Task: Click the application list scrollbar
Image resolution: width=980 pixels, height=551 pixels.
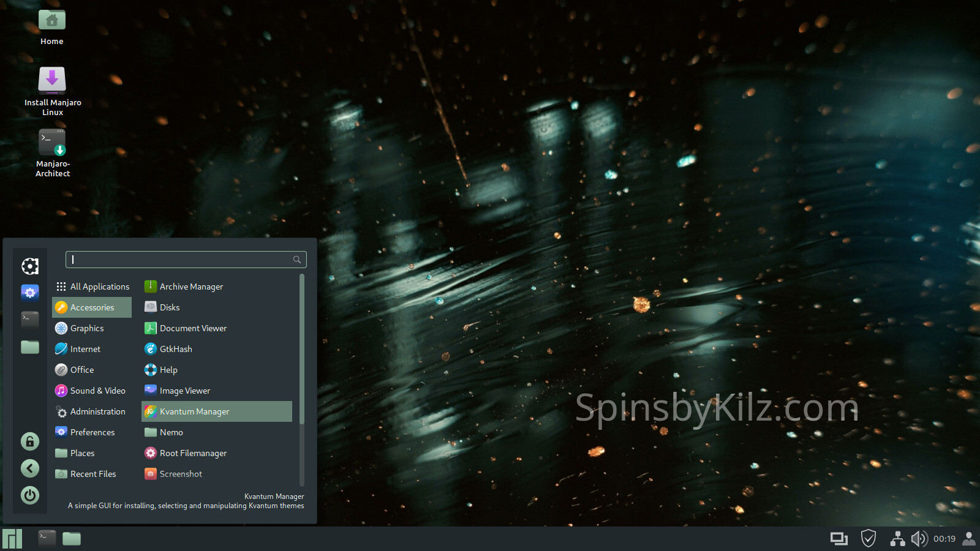Action: coord(301,349)
